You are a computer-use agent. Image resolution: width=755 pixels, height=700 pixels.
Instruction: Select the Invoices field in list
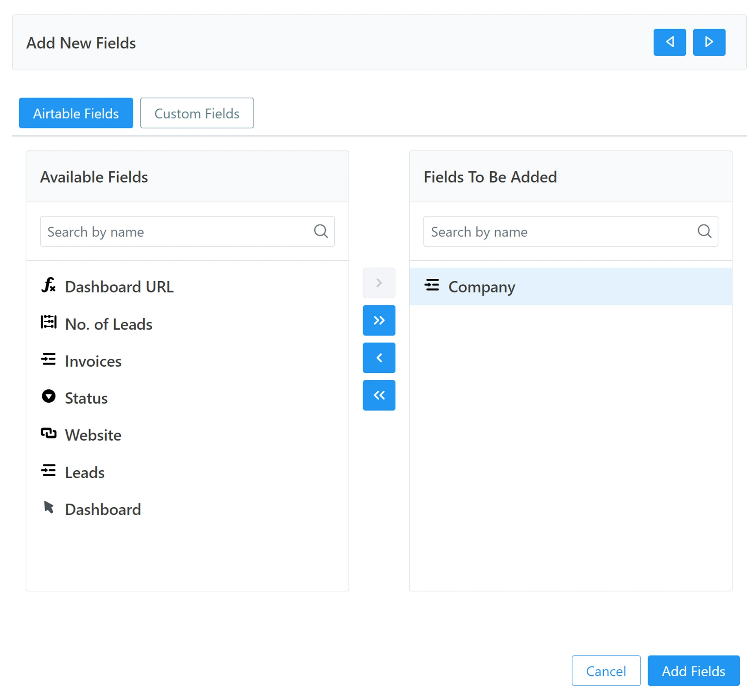pos(93,361)
